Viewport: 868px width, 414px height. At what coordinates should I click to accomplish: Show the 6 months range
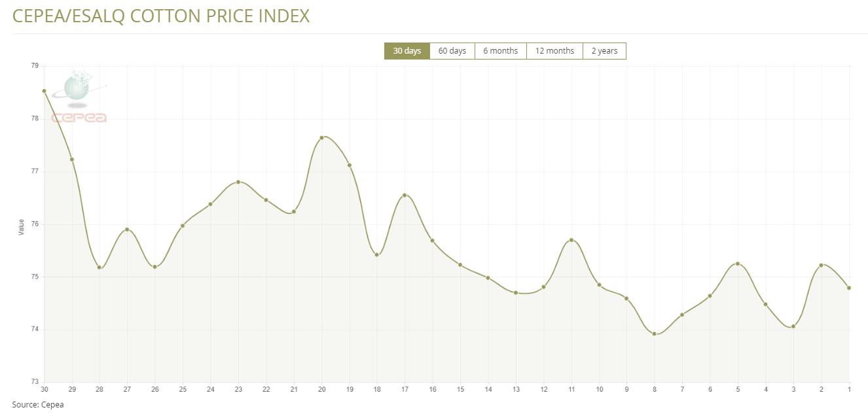coord(500,51)
